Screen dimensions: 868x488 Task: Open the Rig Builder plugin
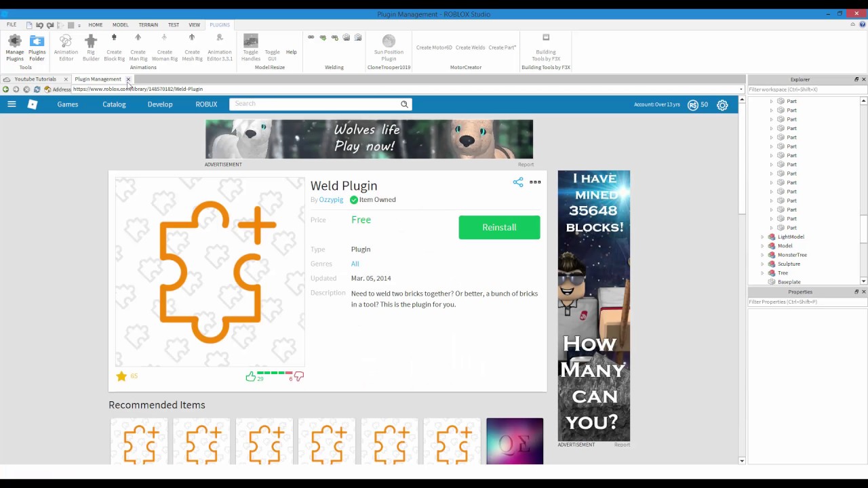tap(91, 48)
